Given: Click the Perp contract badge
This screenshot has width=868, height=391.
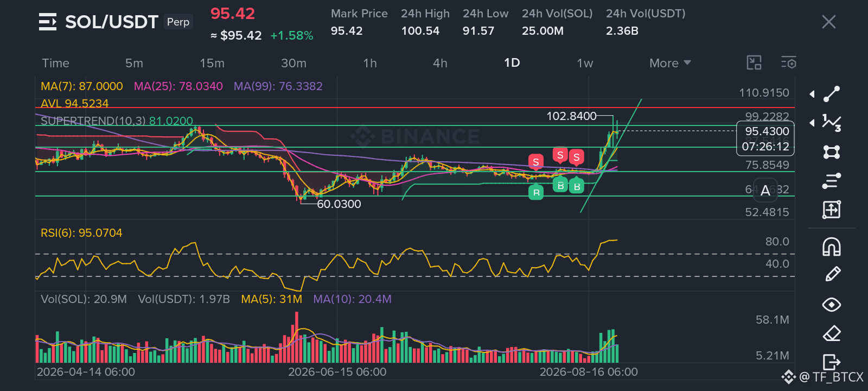Looking at the screenshot, I should tap(178, 22).
